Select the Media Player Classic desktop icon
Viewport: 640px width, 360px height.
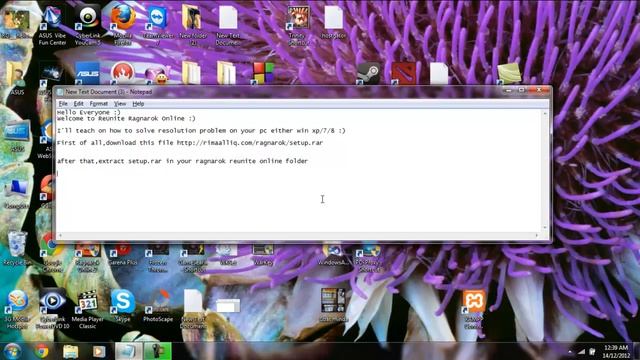87,309
